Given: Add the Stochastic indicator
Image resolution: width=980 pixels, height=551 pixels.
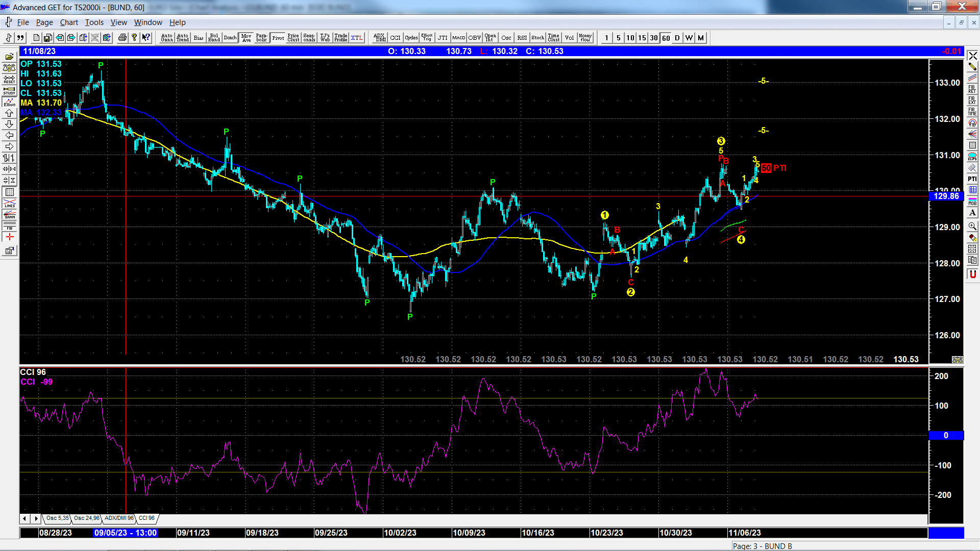Looking at the screenshot, I should [538, 38].
